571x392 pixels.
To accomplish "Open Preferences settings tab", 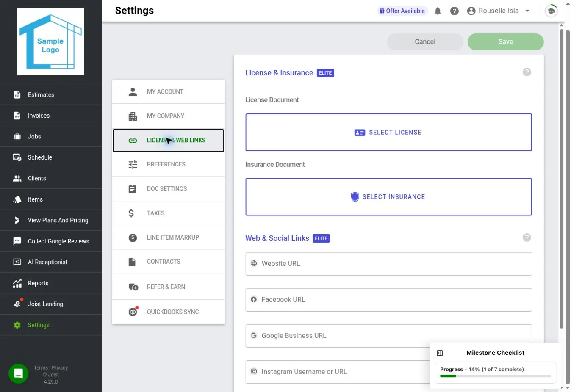I will click(x=168, y=164).
